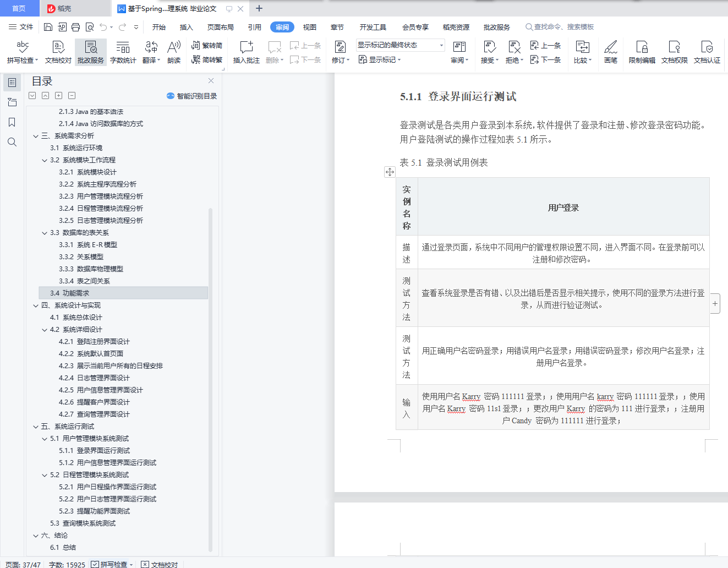The image size is (728, 568).
Task: Open the 拼写检查 spell check tool
Action: [23, 52]
